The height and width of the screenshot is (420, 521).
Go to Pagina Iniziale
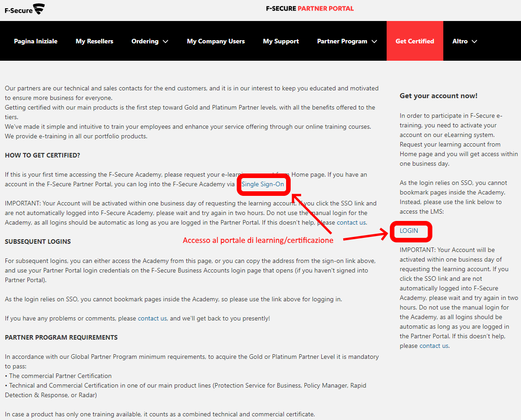(x=36, y=41)
